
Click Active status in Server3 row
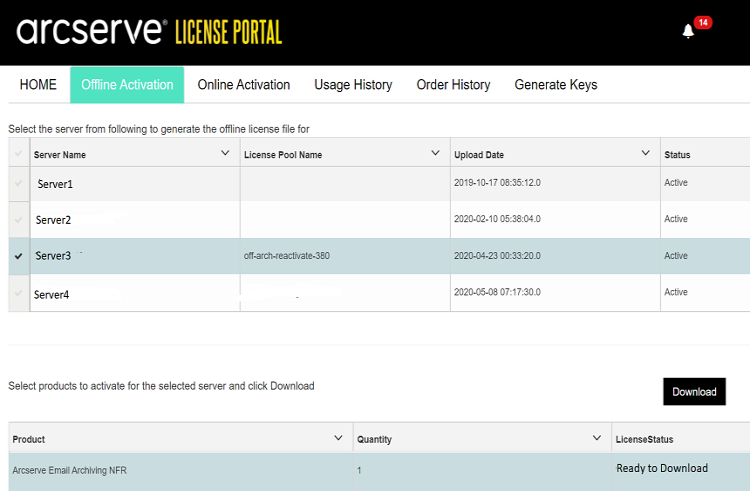click(676, 256)
